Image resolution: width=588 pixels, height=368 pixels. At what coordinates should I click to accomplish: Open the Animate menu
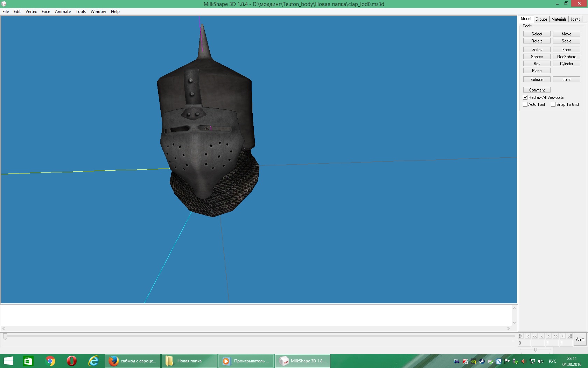pos(63,12)
